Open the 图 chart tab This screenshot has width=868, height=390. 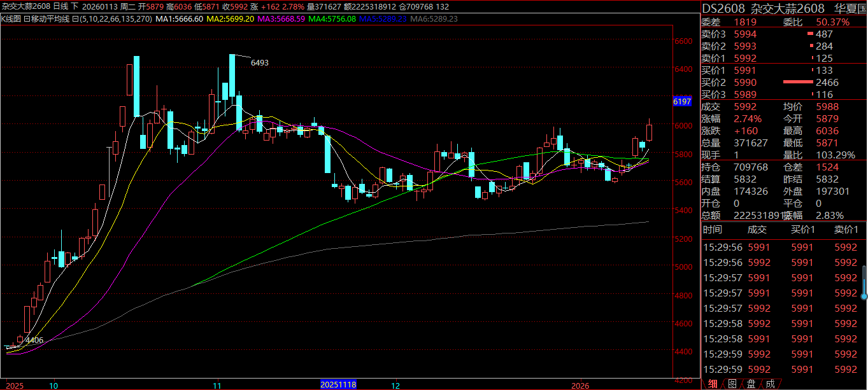[732, 384]
